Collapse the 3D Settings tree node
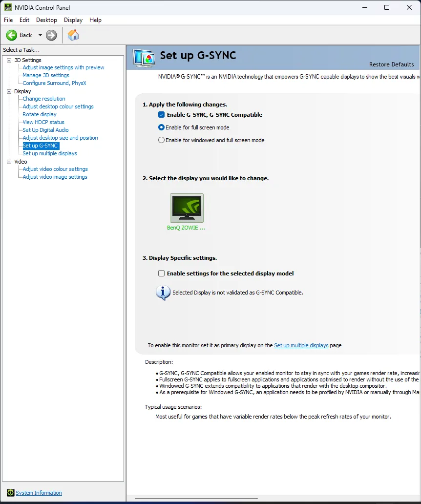This screenshot has width=421, height=504. point(9,60)
